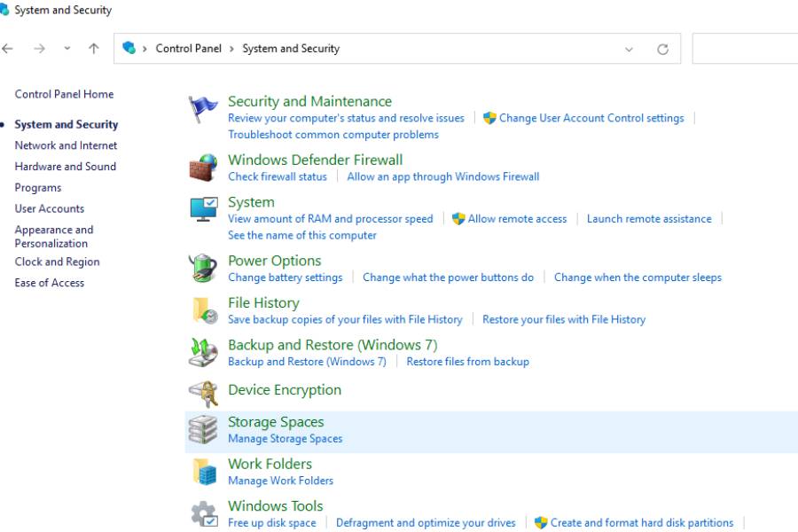
Task: Click Allow remote access
Action: click(517, 219)
